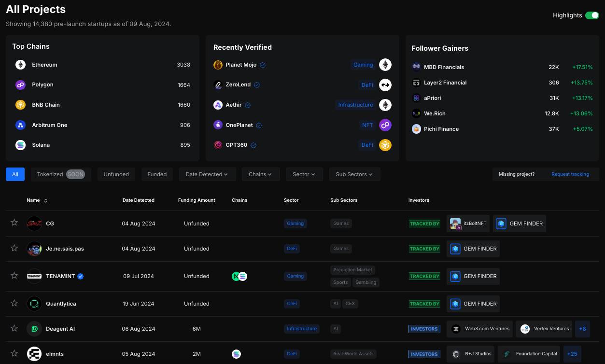The image size is (605, 364).
Task: Open the B+J Studios investor chip
Action: pyautogui.click(x=471, y=354)
